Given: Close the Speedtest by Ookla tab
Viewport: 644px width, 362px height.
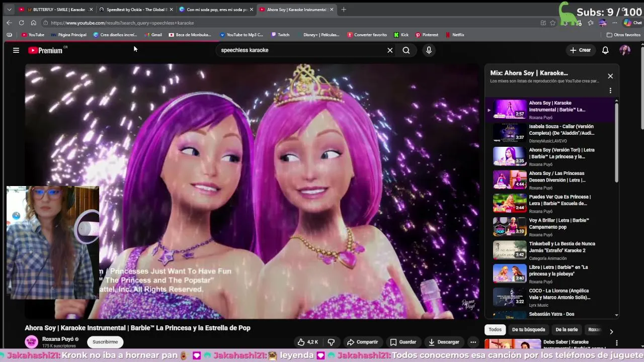Looking at the screenshot, I should tap(171, 10).
